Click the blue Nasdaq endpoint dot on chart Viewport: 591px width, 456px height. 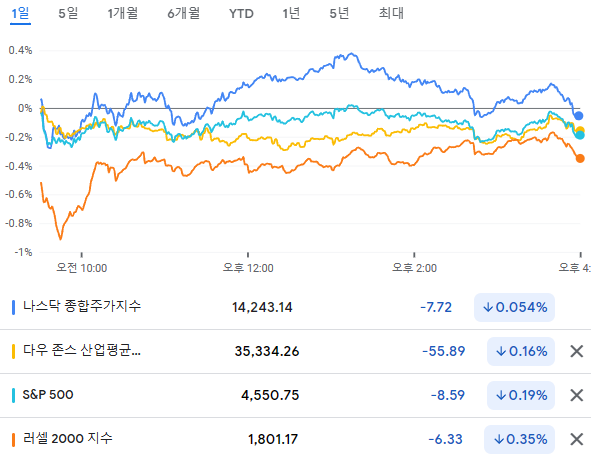[x=578, y=116]
